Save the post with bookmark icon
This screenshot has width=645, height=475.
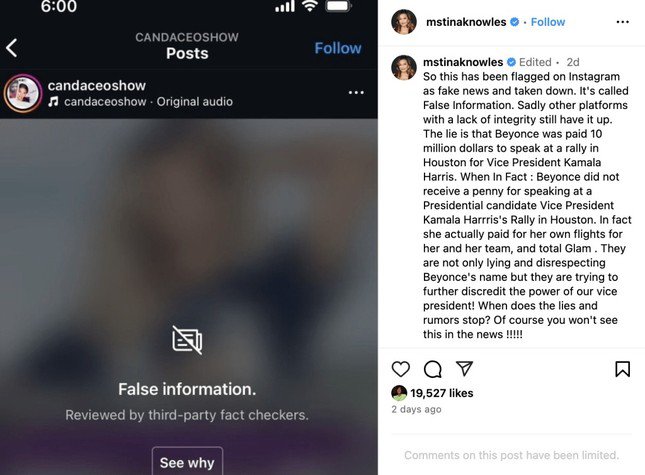click(622, 369)
